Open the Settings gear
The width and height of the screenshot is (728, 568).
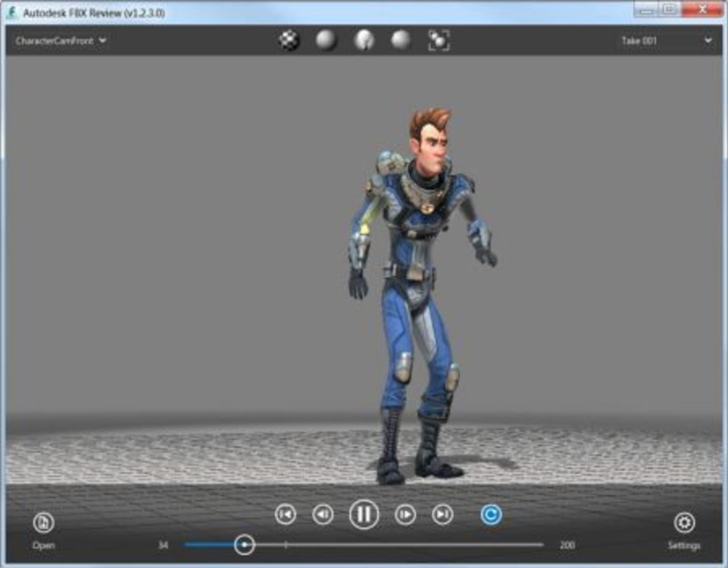(x=684, y=522)
